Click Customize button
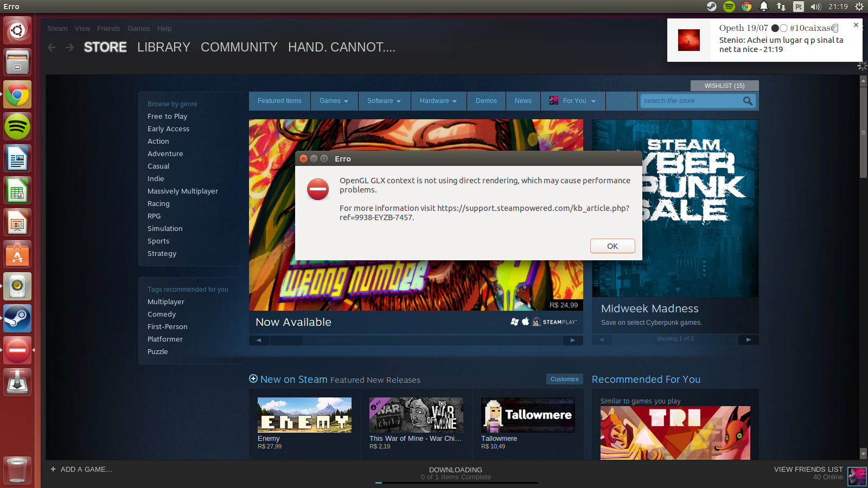The image size is (868, 488). click(x=564, y=379)
